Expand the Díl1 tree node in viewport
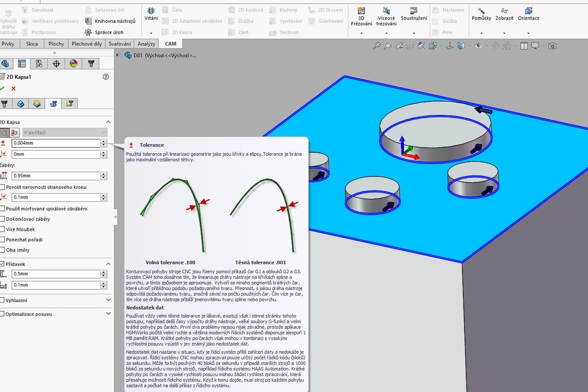588x392 pixels. pyautogui.click(x=118, y=55)
